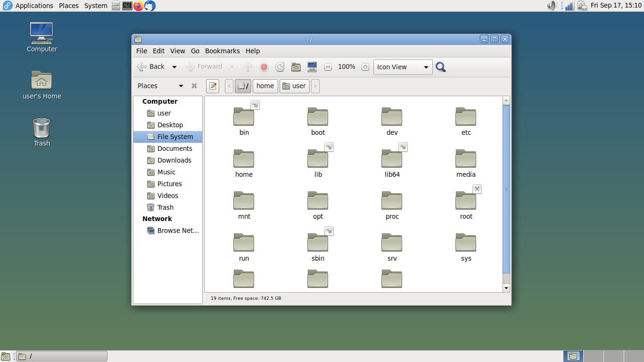Viewport: 644px width, 362px height.
Task: Toggle location bar editing with pencil icon
Action: click(x=212, y=86)
